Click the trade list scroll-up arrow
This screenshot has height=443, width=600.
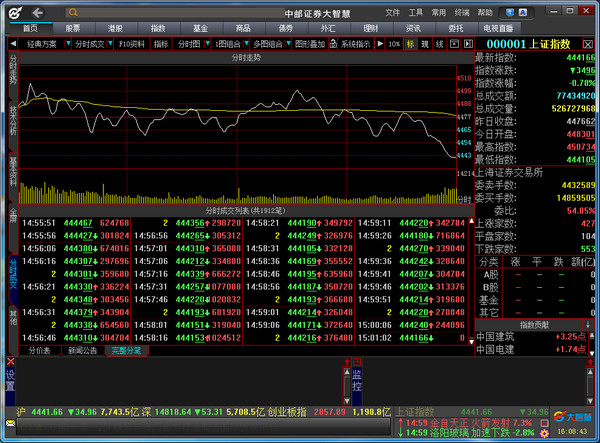[471, 221]
